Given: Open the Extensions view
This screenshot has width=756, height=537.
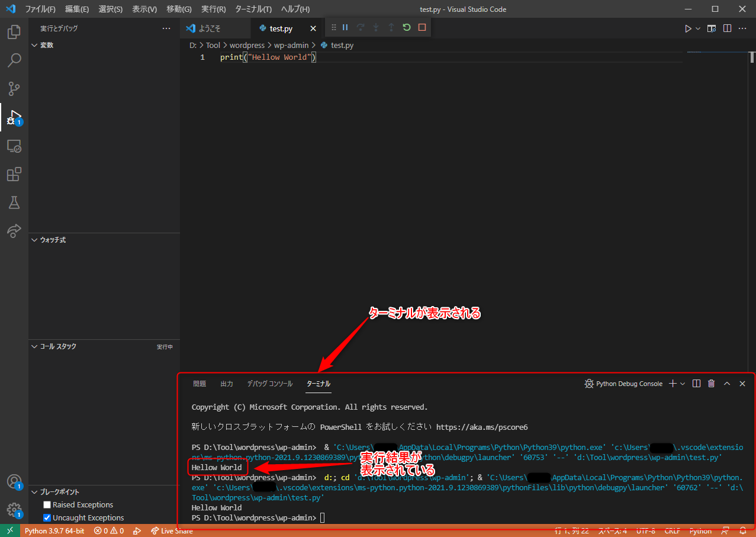Looking at the screenshot, I should click(14, 174).
